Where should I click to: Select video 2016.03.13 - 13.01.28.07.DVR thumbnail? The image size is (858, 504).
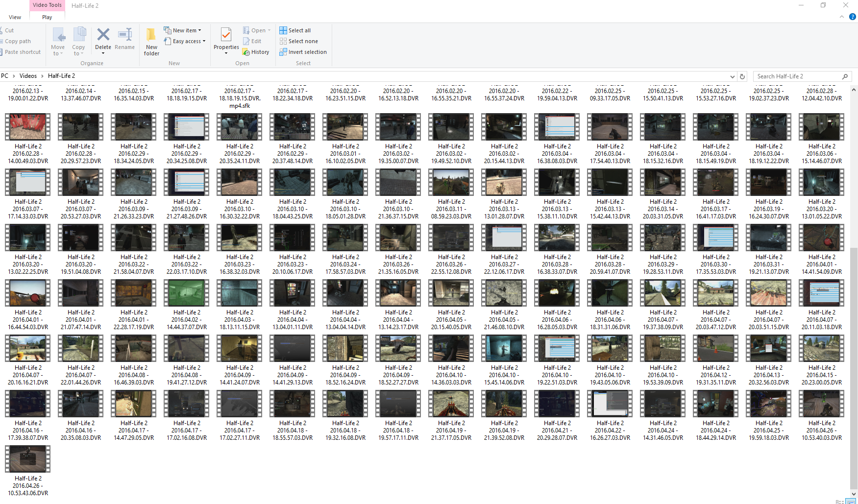(504, 182)
